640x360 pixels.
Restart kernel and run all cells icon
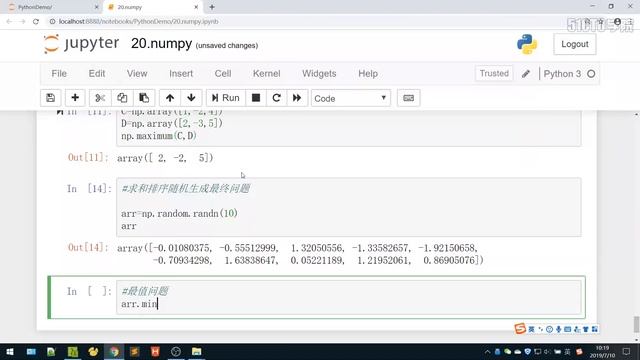point(297,98)
